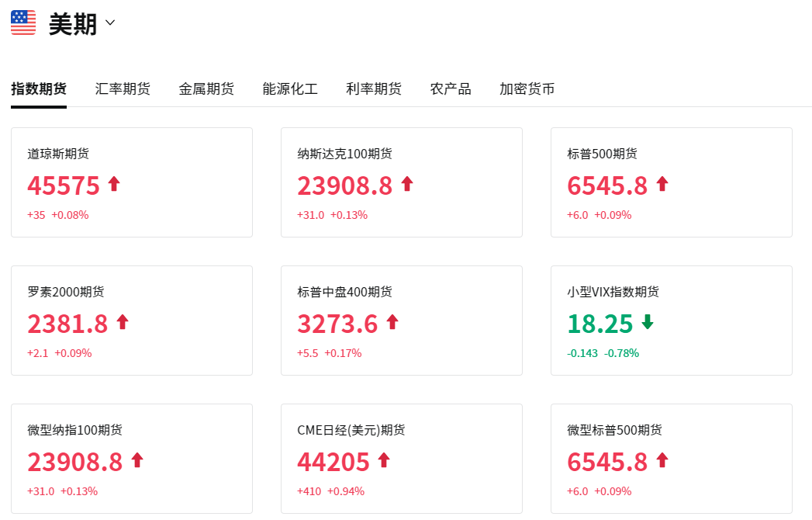812x520 pixels.
Task: Click the +2.1 change on 罗素2000期货
Action: [x=38, y=354]
